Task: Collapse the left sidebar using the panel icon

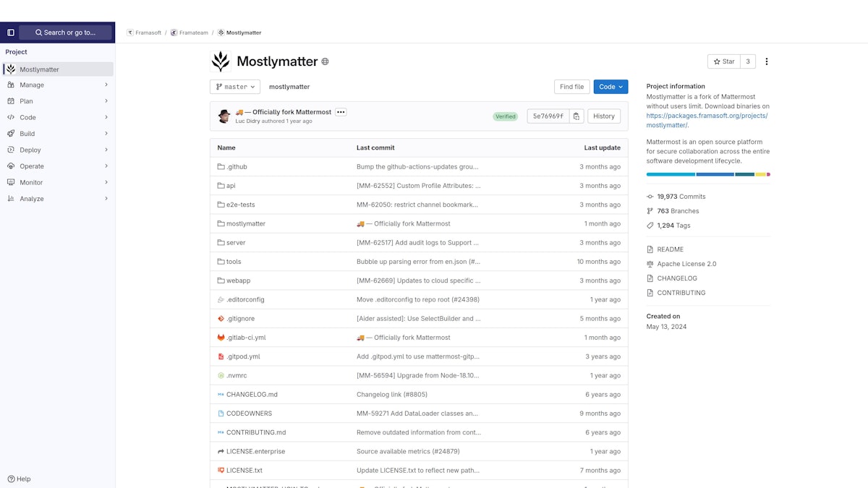Action: tap(10, 32)
